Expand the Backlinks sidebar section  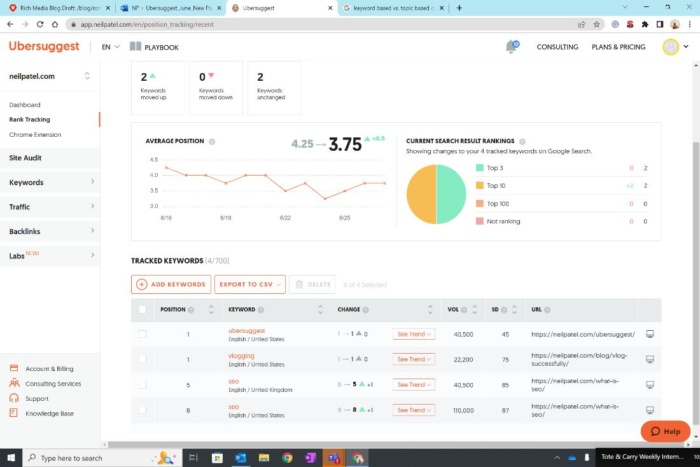[x=50, y=231]
